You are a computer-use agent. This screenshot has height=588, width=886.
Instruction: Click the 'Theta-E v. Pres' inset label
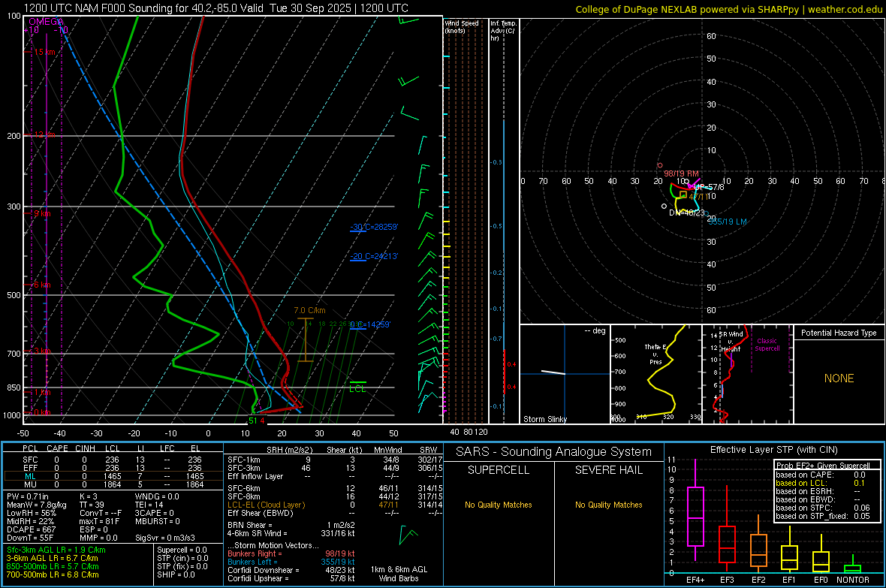(x=655, y=354)
